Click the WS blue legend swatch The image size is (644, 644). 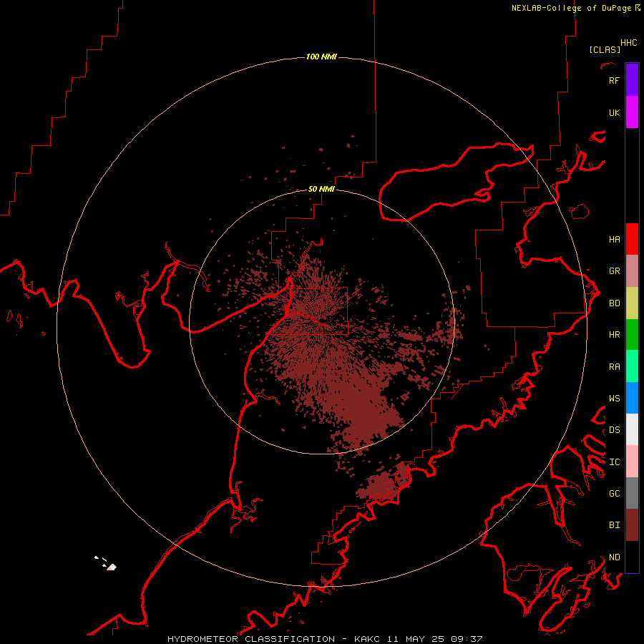632,398
